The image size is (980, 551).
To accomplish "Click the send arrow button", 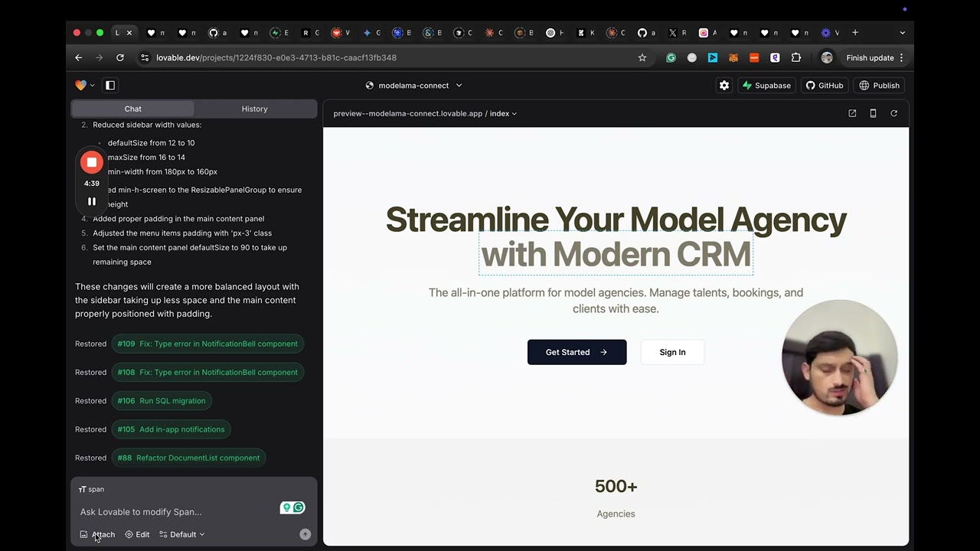I will [x=305, y=534].
